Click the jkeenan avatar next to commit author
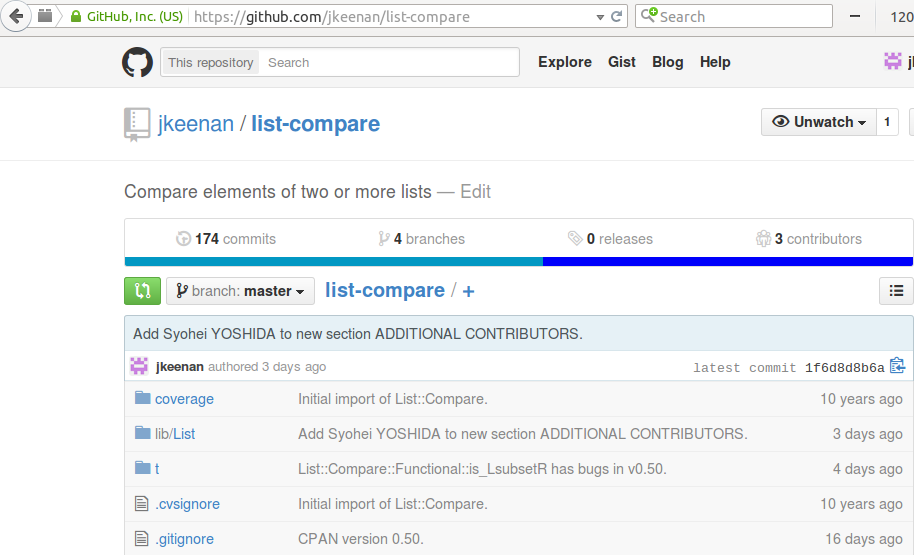The image size is (914, 555). [139, 367]
